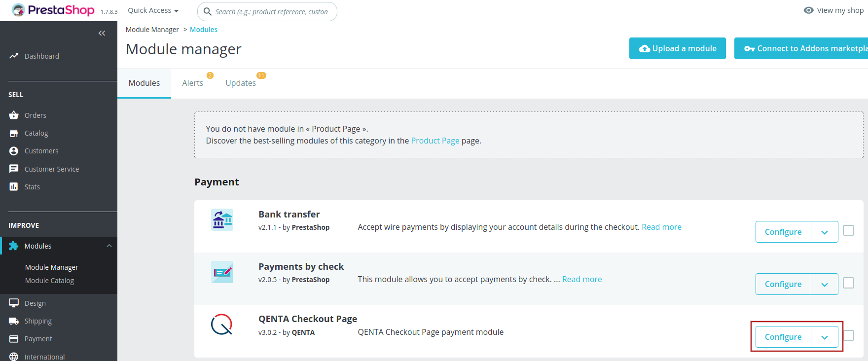Click the Modules breadcrumb link
Screen dimensions: 868x361
tap(204, 30)
